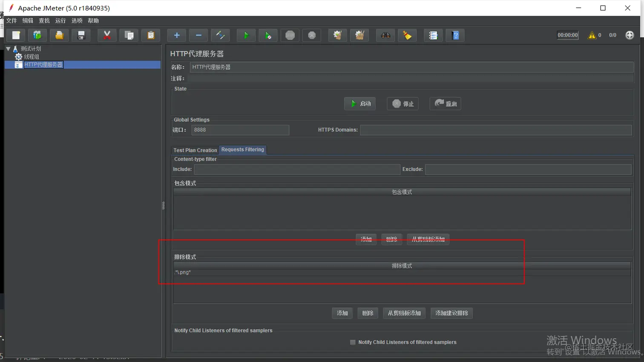Click the 添加建议排除 button
644x362 pixels.
pos(451,313)
